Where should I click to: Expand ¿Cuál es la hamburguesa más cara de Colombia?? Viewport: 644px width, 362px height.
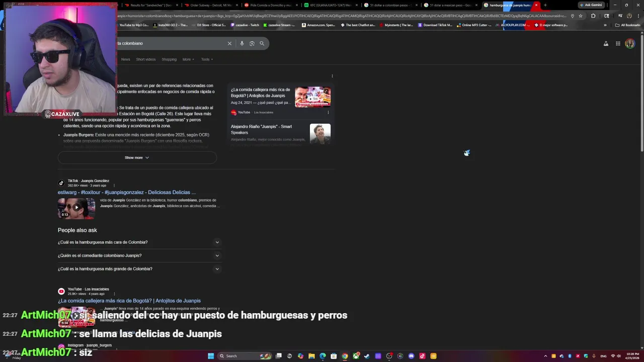coord(139,242)
